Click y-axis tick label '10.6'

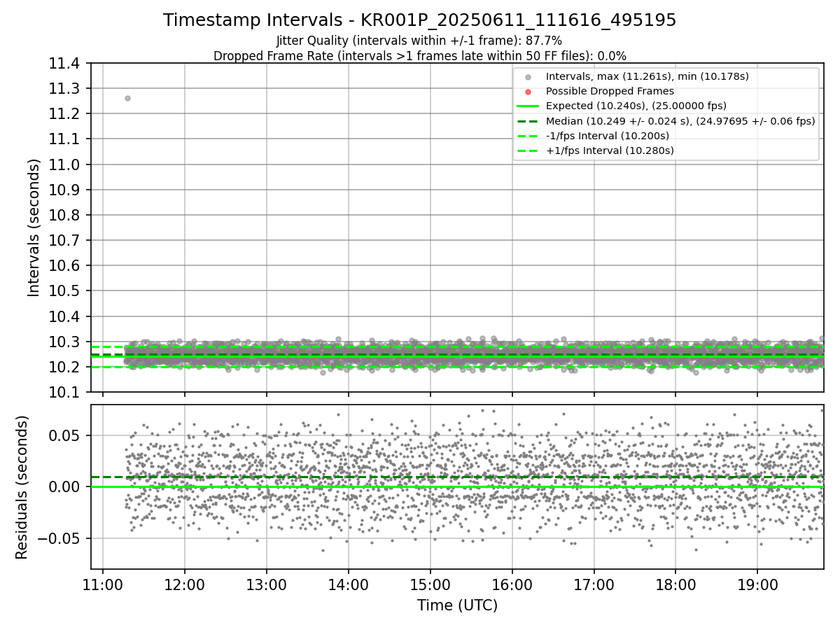66,266
